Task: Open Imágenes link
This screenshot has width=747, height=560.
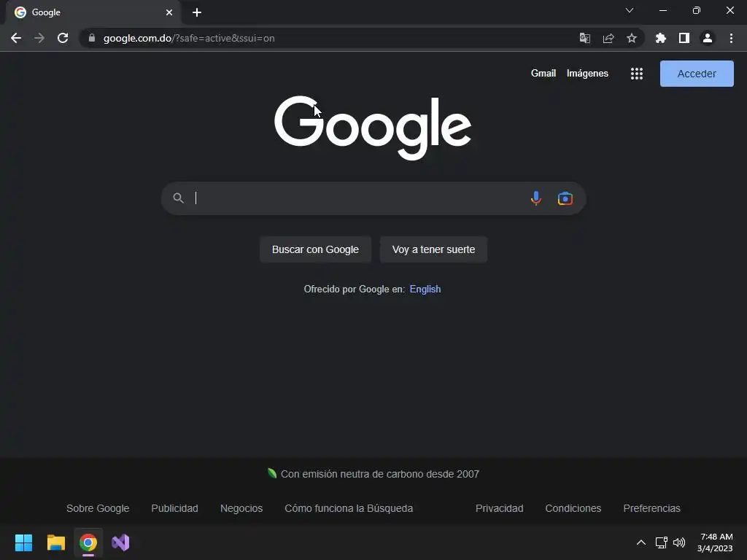Action: [x=587, y=74]
